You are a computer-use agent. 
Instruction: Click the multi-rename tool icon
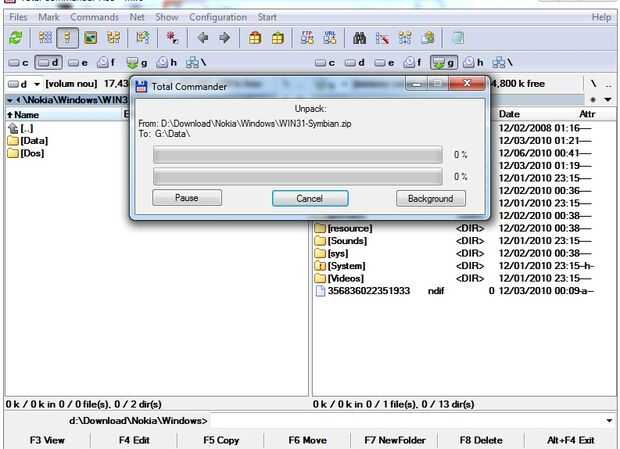382,38
